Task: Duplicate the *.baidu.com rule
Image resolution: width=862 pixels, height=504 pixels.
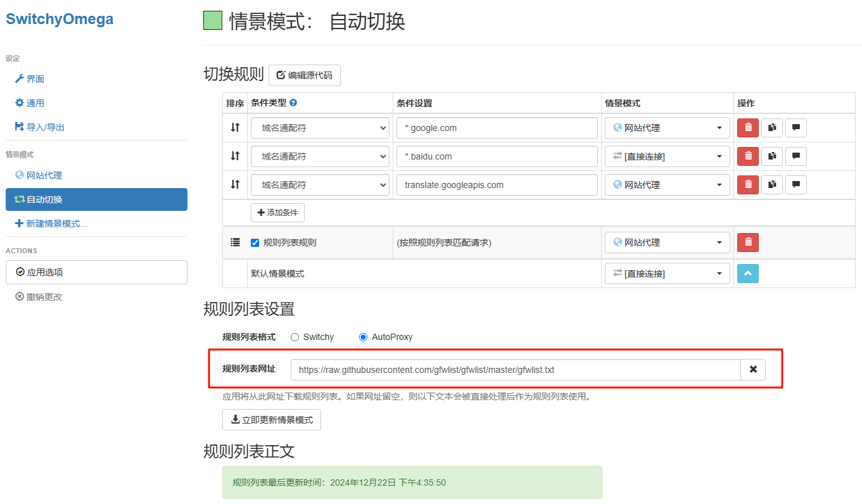Action: pyautogui.click(x=771, y=156)
